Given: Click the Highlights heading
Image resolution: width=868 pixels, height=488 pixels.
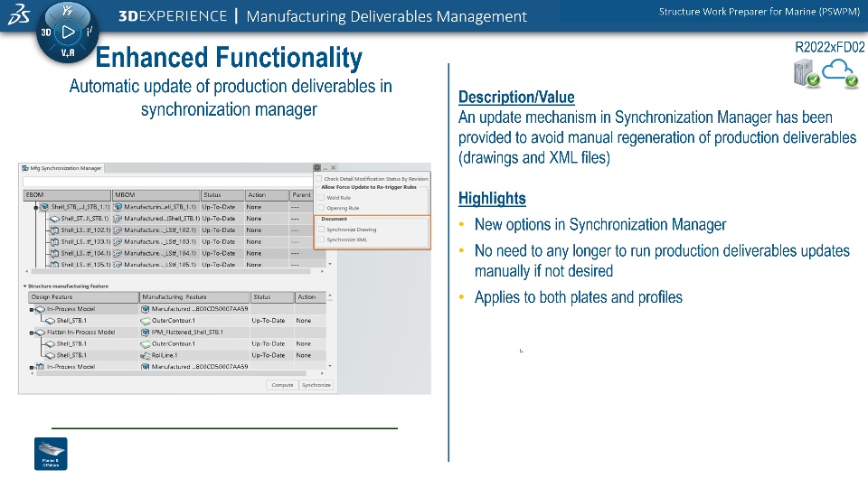Looking at the screenshot, I should coord(492,198).
